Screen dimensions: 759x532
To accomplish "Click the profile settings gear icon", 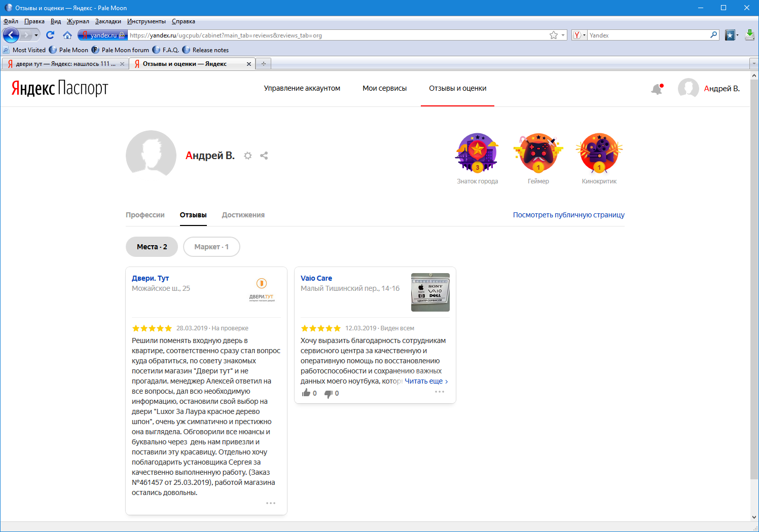I will tap(248, 156).
